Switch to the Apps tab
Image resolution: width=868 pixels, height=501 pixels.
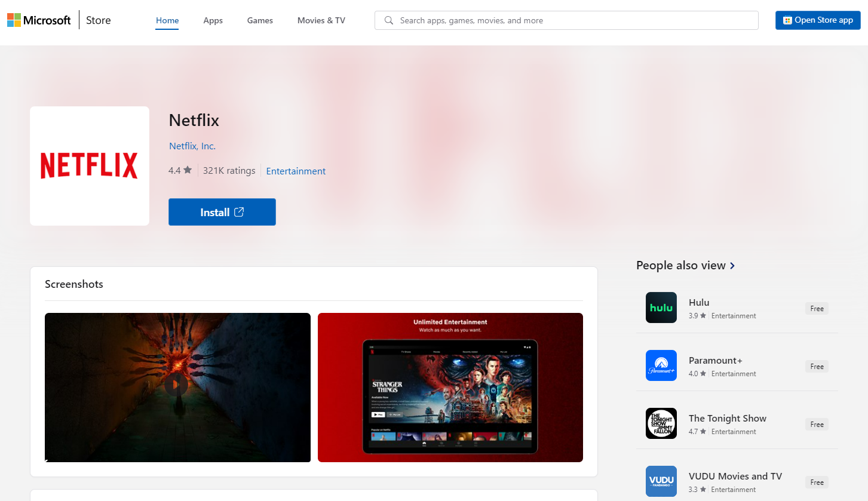coord(213,20)
